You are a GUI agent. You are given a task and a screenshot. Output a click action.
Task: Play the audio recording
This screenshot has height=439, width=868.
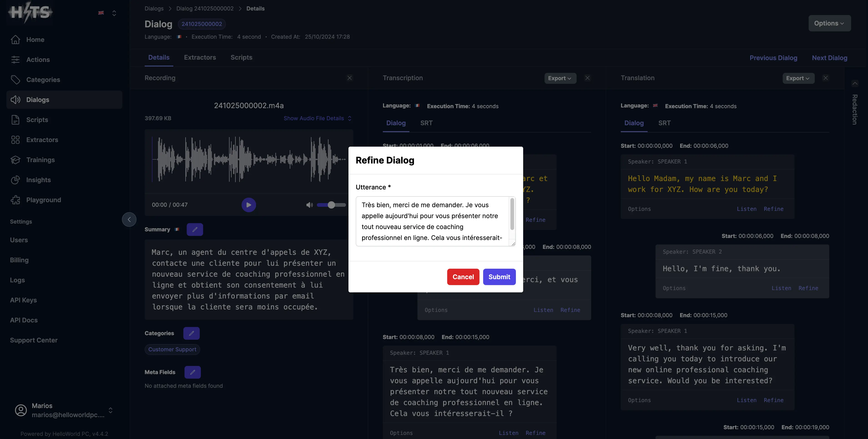[x=249, y=205]
